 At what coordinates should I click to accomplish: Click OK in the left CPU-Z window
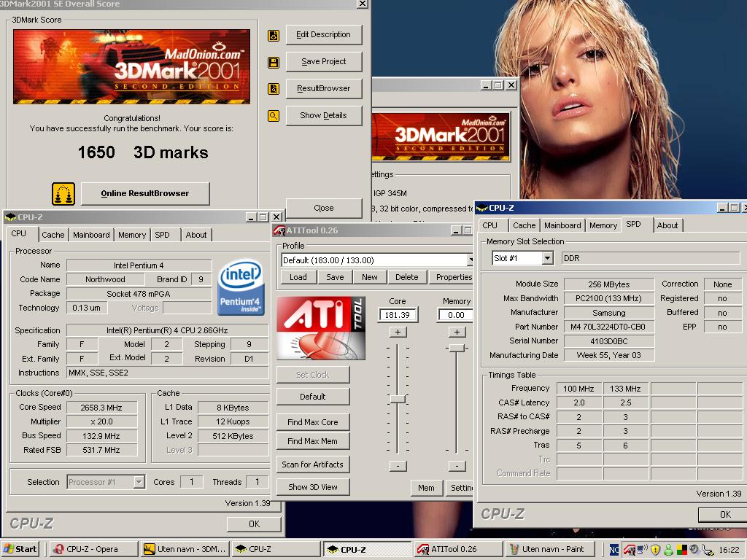254,524
